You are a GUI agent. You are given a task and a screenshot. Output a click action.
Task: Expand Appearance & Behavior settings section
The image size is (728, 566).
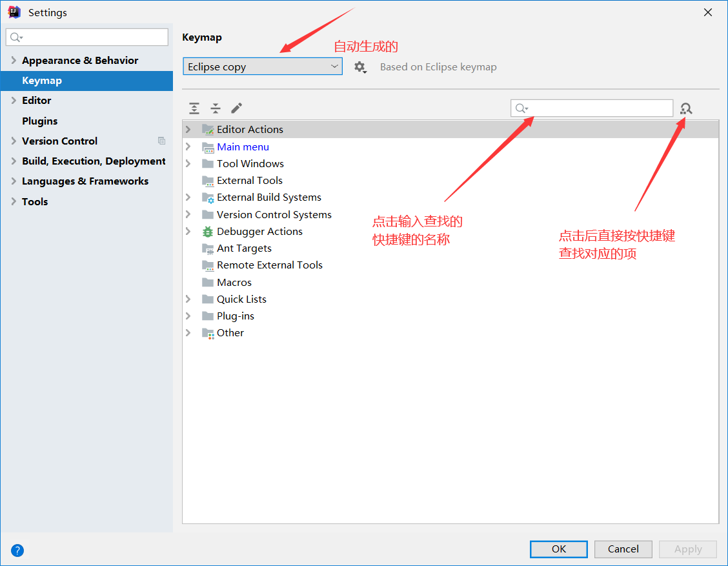[14, 61]
